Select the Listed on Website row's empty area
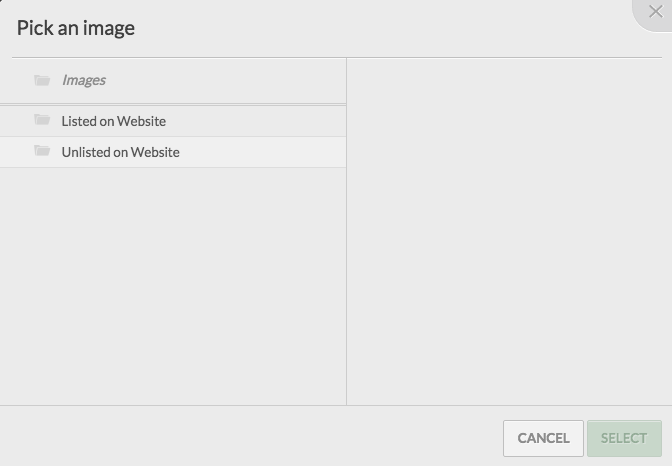The height and width of the screenshot is (466, 672). coord(255,121)
